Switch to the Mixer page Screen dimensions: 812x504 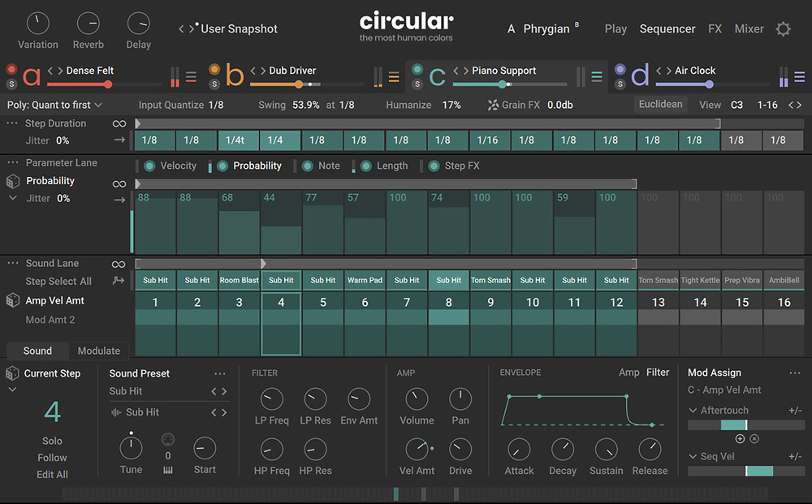click(x=749, y=29)
